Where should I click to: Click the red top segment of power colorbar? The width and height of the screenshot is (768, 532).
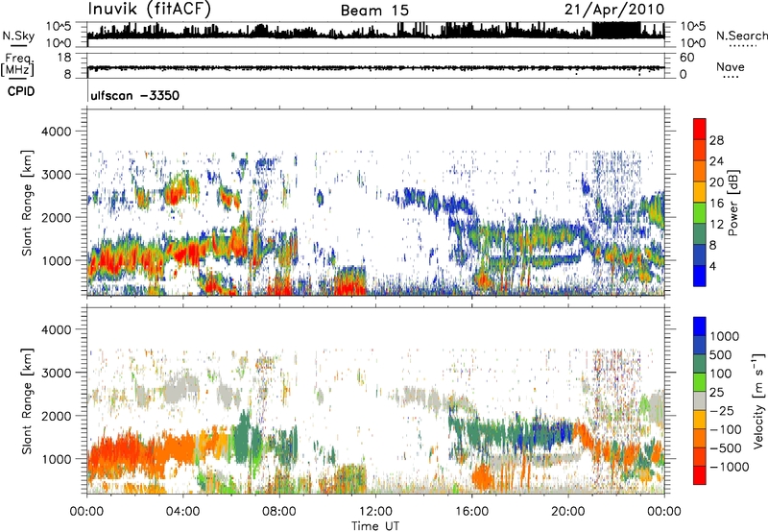700,129
